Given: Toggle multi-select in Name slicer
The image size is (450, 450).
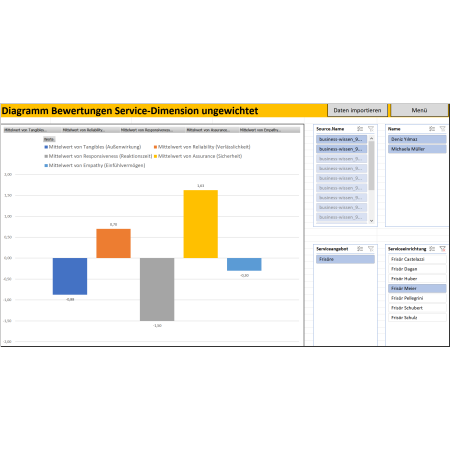Looking at the screenshot, I should click(432, 129).
